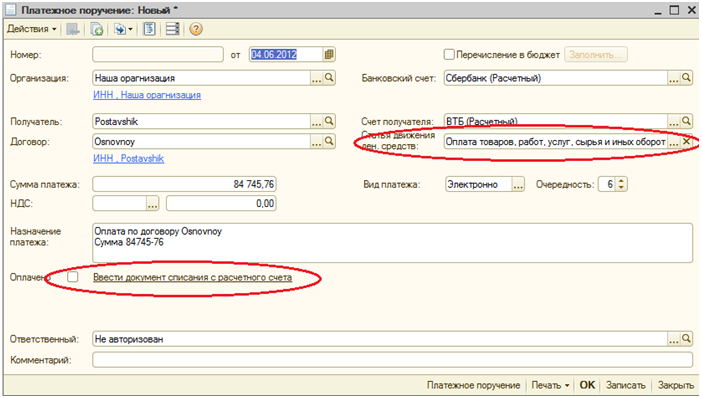Maximize the Платежное поручение window
702x398 pixels.
coord(674,10)
